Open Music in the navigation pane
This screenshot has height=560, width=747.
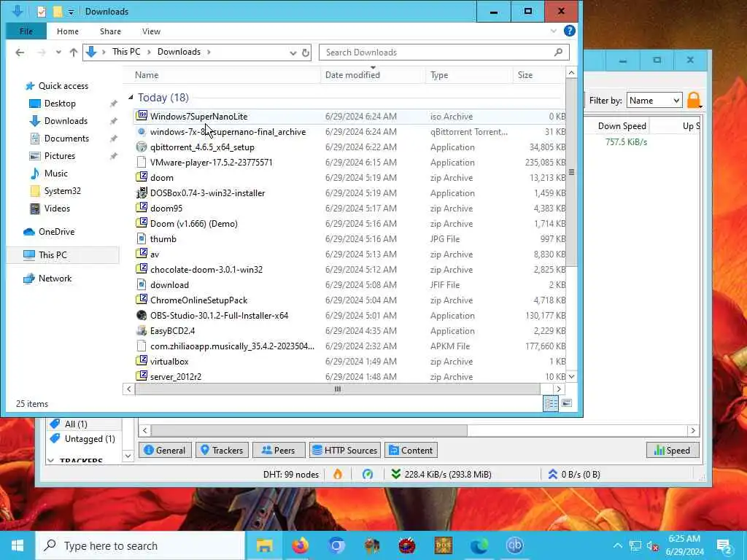pos(55,174)
